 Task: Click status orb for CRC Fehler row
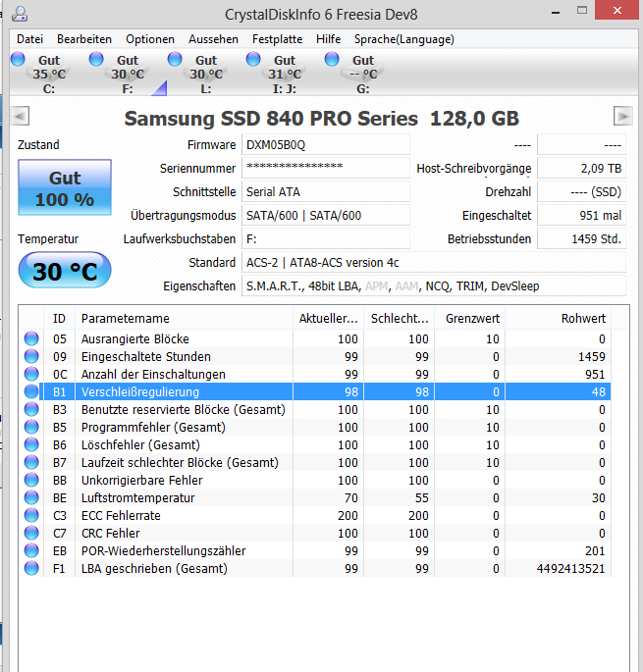click(x=31, y=533)
